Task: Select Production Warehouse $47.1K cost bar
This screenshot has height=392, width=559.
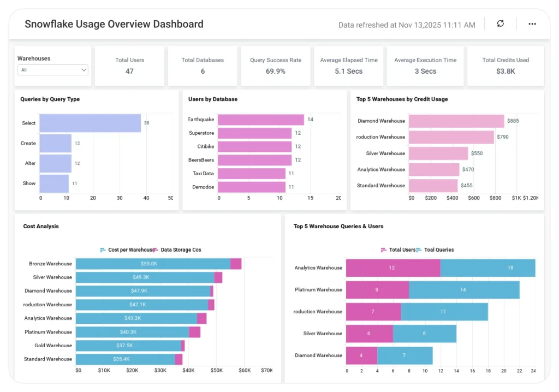Action: point(142,305)
